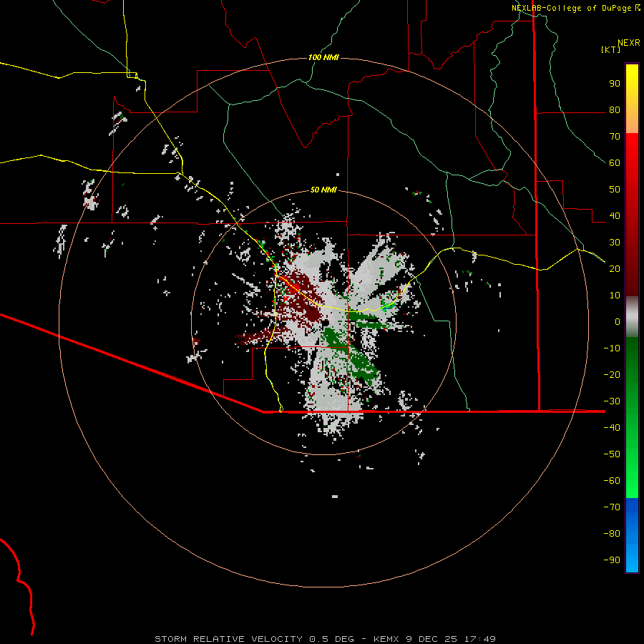
Task: Click the -70 value on the velocity scale
Action: point(612,507)
